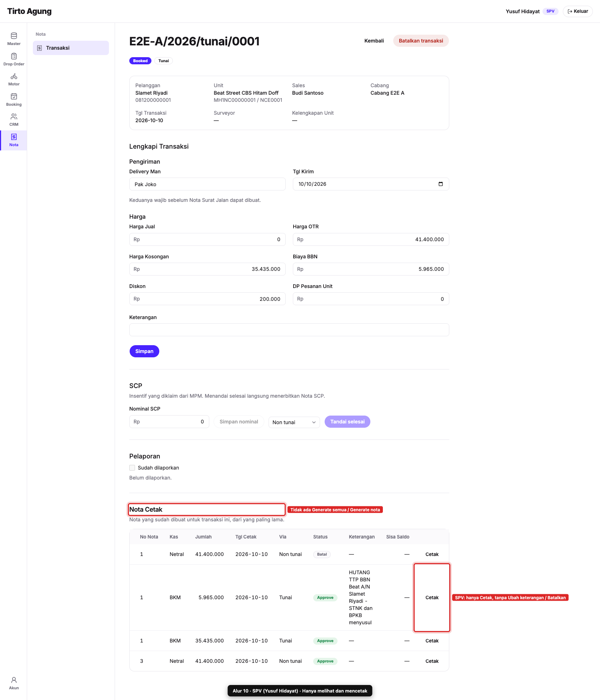Click the Tunai tag under the title

(x=164, y=61)
